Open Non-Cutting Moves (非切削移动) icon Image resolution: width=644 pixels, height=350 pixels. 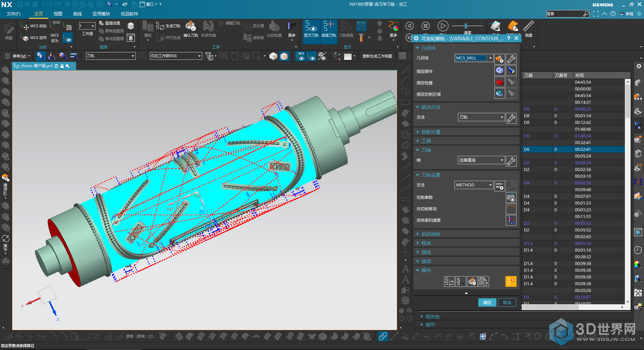pyautogui.click(x=511, y=209)
